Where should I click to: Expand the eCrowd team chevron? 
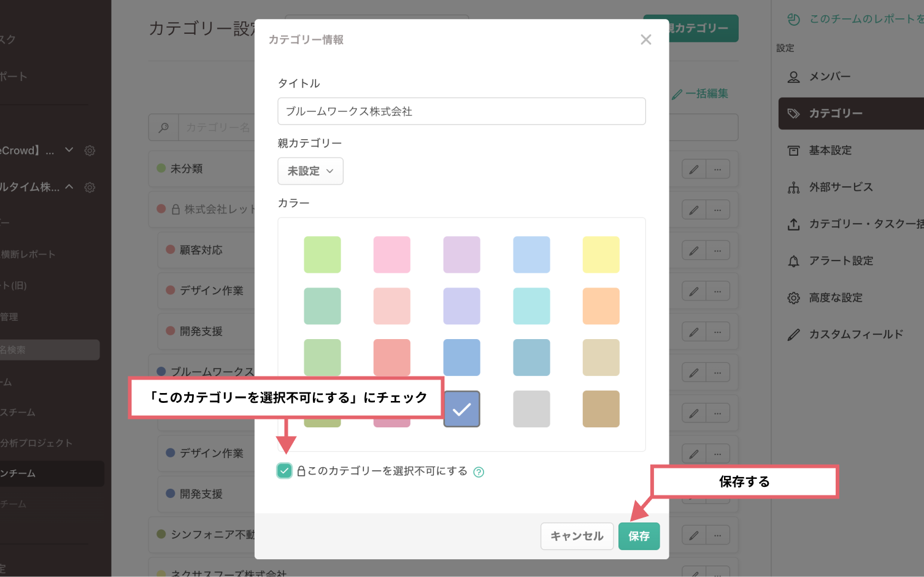pos(69,150)
